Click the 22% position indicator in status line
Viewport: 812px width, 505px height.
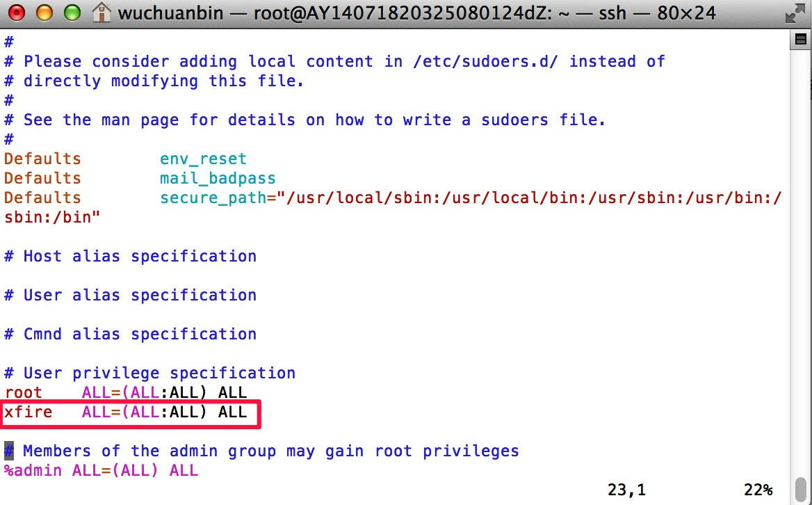758,490
